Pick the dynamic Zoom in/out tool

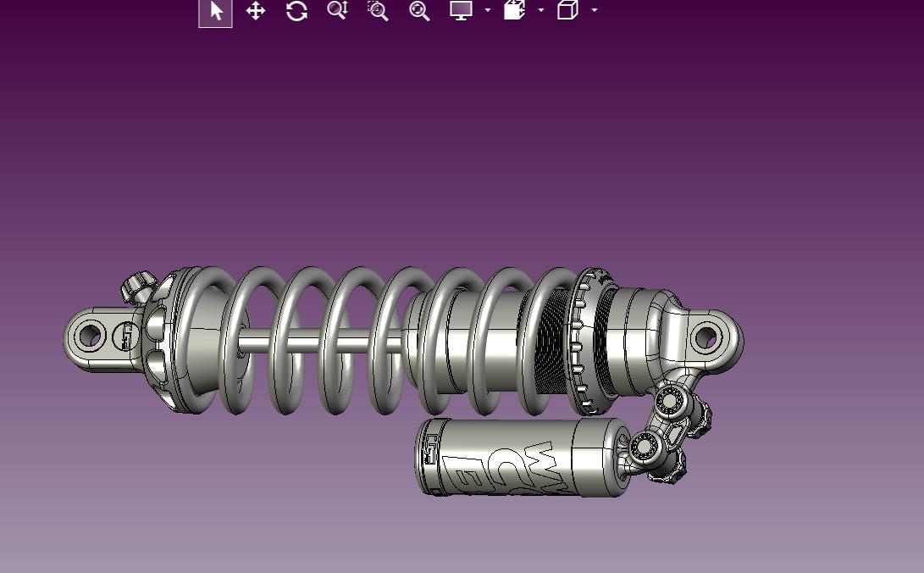point(338,10)
